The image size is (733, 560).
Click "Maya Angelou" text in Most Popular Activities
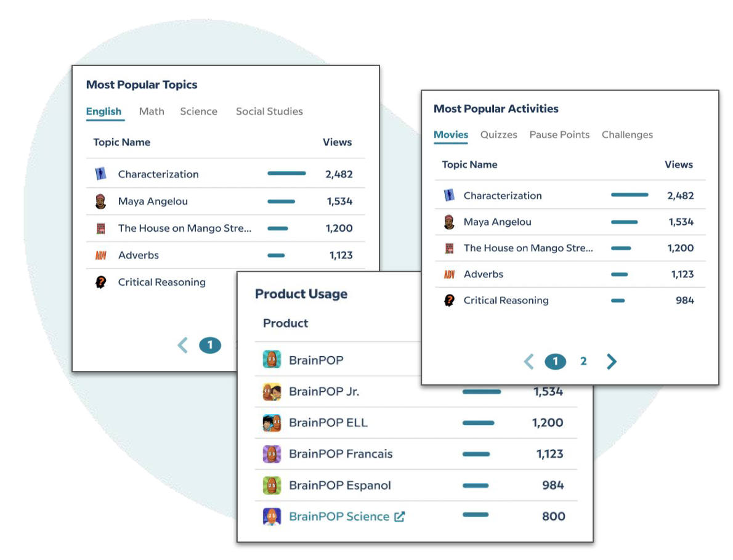click(498, 222)
